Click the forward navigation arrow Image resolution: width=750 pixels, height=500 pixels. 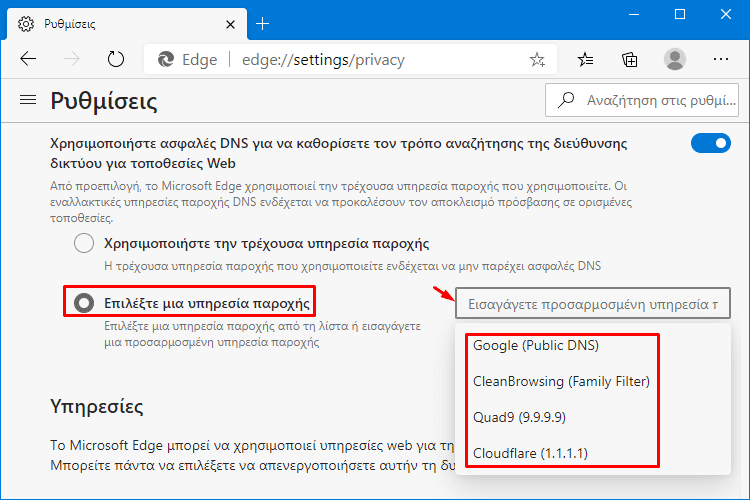(72, 59)
